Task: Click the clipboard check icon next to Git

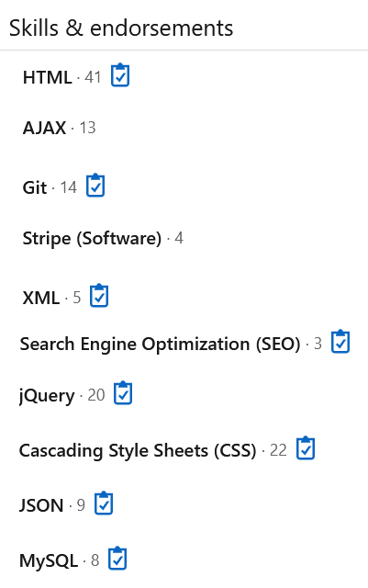Action: pyautogui.click(x=95, y=186)
